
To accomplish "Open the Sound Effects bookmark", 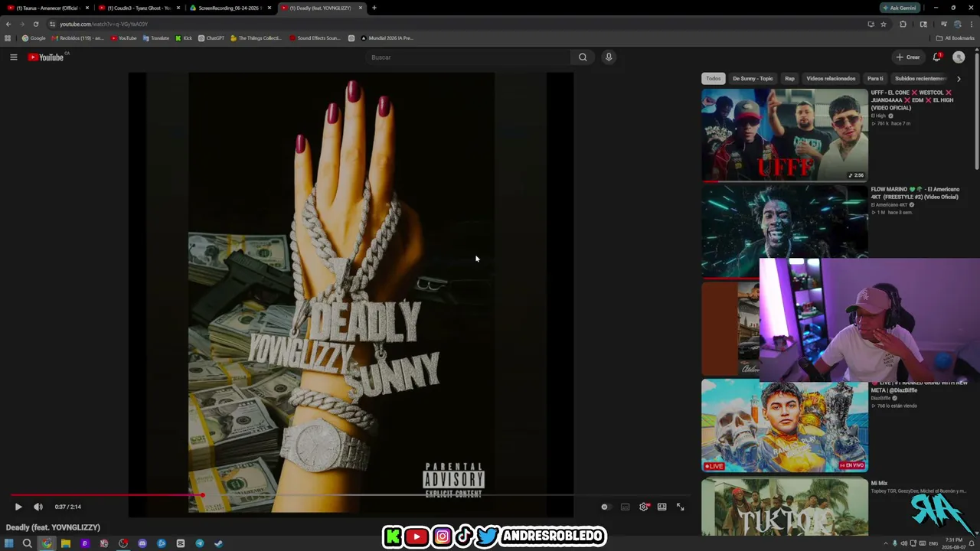I will coord(315,38).
